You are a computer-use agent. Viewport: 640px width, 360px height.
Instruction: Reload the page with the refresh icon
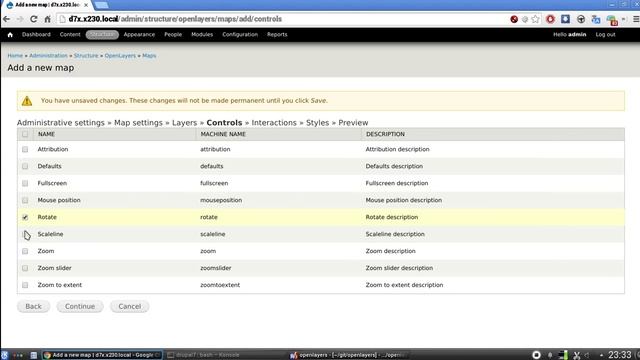(33, 19)
